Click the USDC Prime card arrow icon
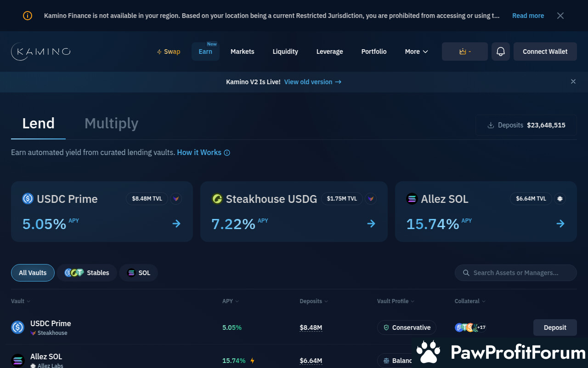Image resolution: width=588 pixels, height=368 pixels. click(176, 224)
